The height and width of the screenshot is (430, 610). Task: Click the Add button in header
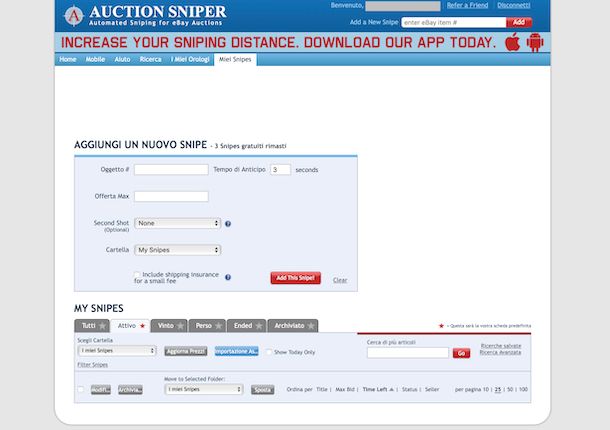[519, 22]
